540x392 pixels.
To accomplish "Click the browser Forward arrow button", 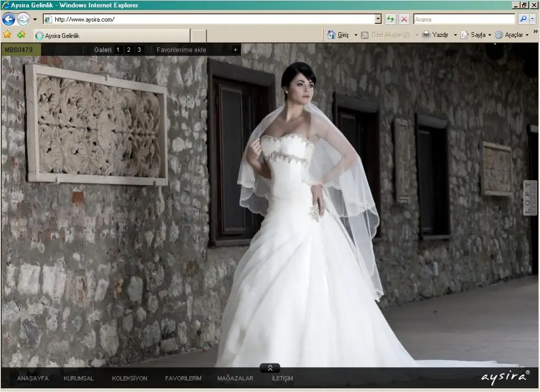I will [x=23, y=20].
